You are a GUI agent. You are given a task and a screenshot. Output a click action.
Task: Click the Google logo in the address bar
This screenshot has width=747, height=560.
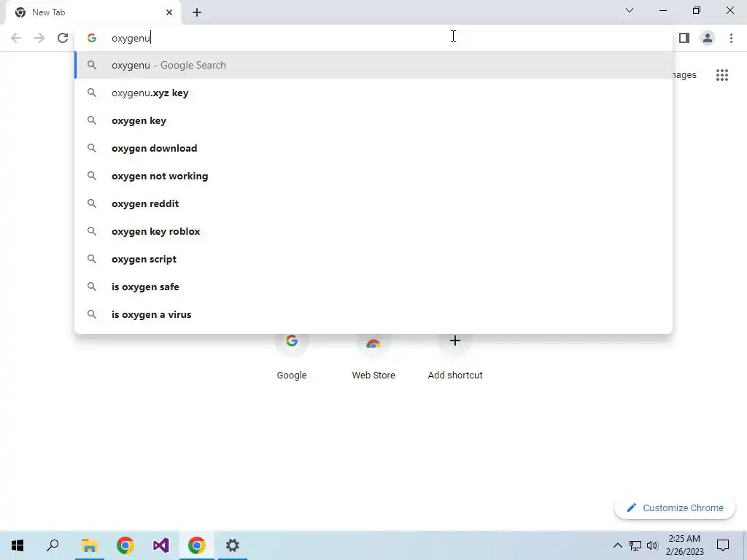[x=92, y=38]
